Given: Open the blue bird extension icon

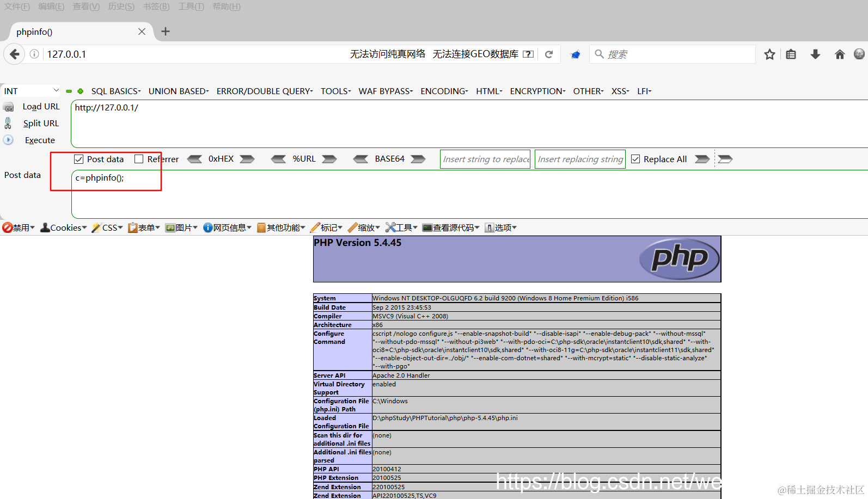Looking at the screenshot, I should (x=575, y=54).
